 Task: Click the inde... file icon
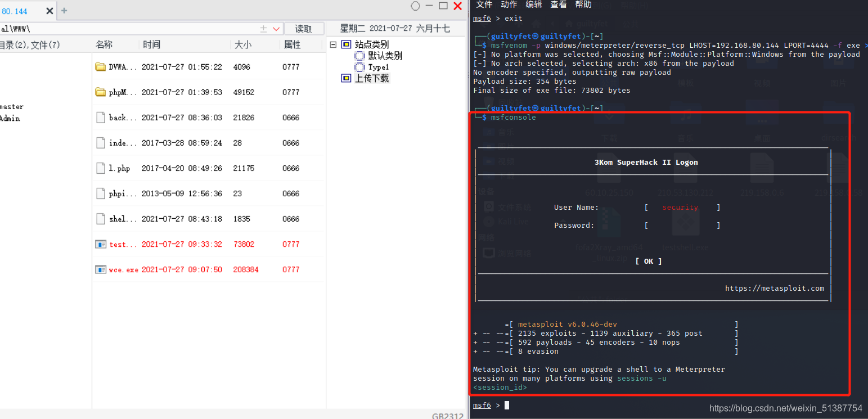(101, 143)
